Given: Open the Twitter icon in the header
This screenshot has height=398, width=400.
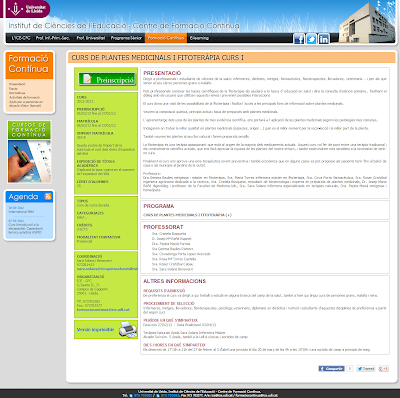Looking at the screenshot, I should 311,39.
